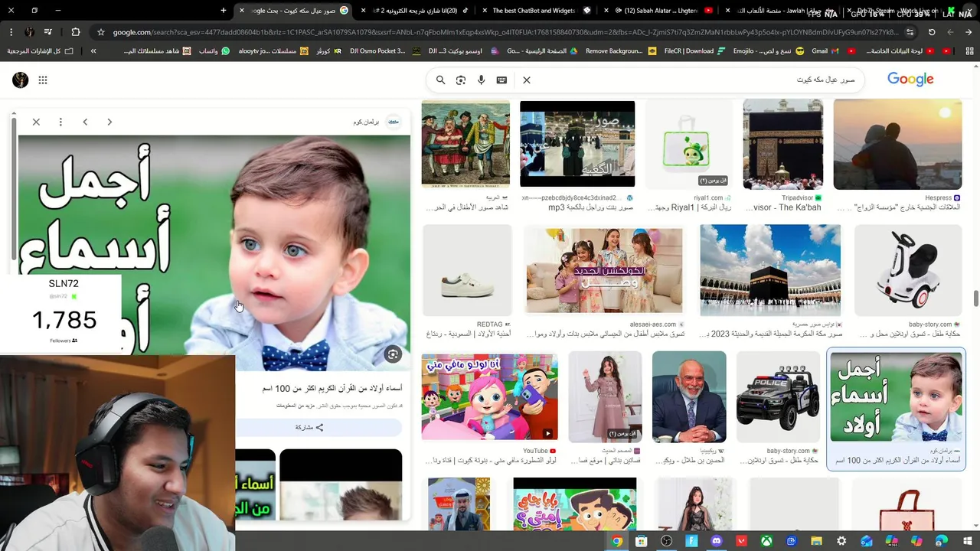Open the source title link أسماء أولاد من القرآن

click(x=332, y=388)
